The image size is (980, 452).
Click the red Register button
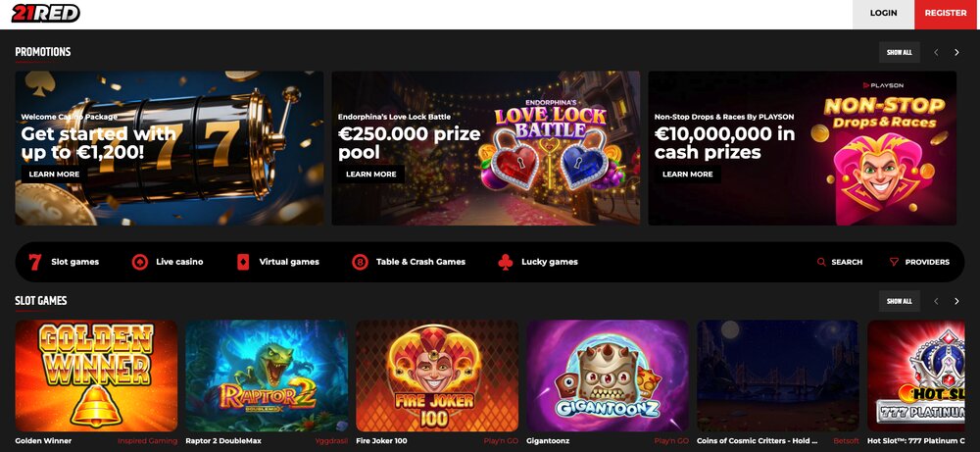click(947, 14)
